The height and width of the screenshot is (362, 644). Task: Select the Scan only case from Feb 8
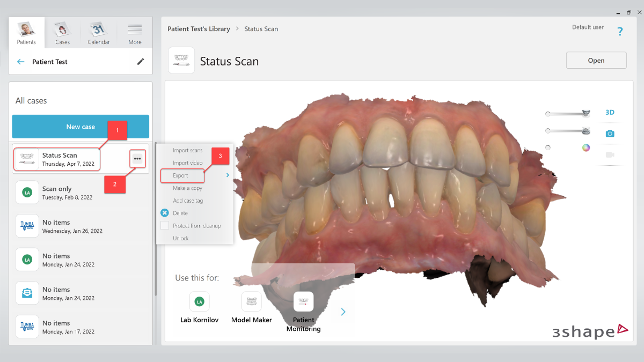pos(80,193)
